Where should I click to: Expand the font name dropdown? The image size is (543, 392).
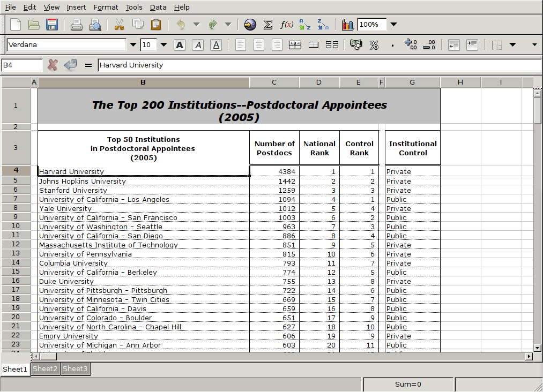133,44
